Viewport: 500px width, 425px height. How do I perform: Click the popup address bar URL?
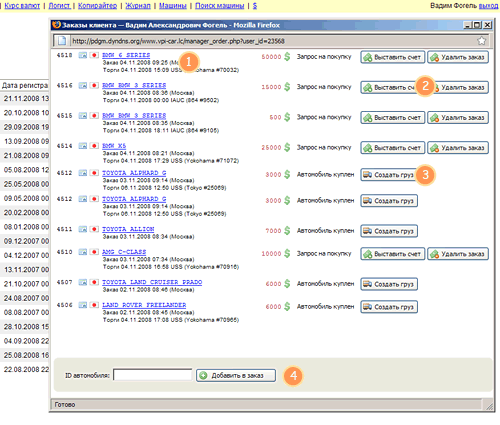pos(178,41)
